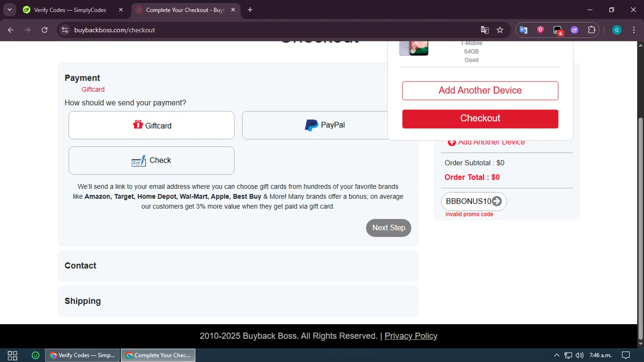The image size is (644, 362).
Task: Switch to Complete Your Checkout taskbar window
Action: point(158,356)
